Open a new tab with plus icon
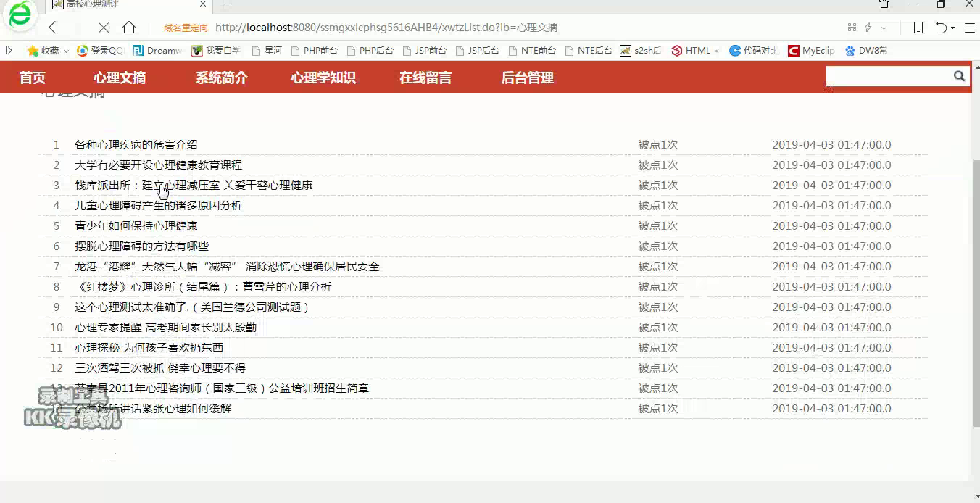 (225, 4)
